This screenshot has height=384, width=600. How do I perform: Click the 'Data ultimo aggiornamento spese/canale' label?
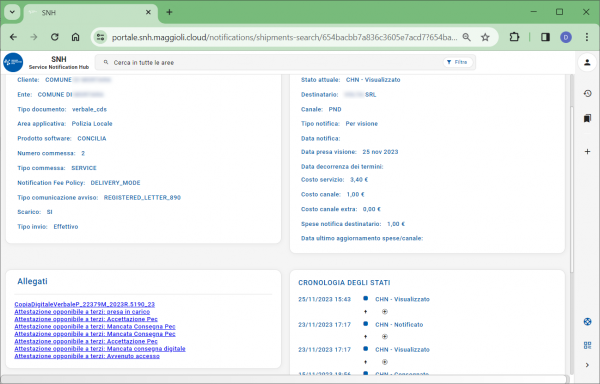[x=362, y=238]
